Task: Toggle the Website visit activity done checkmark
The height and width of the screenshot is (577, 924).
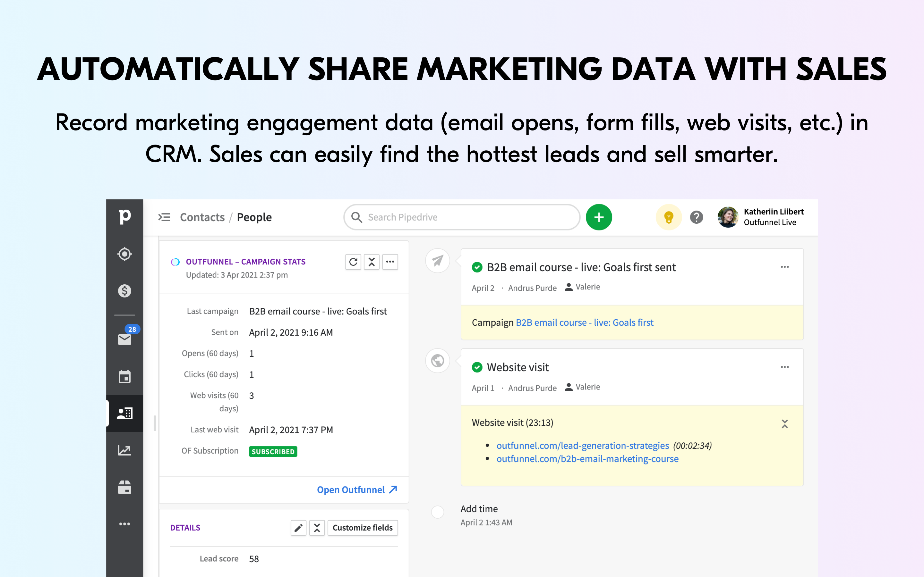Action: pyautogui.click(x=477, y=367)
